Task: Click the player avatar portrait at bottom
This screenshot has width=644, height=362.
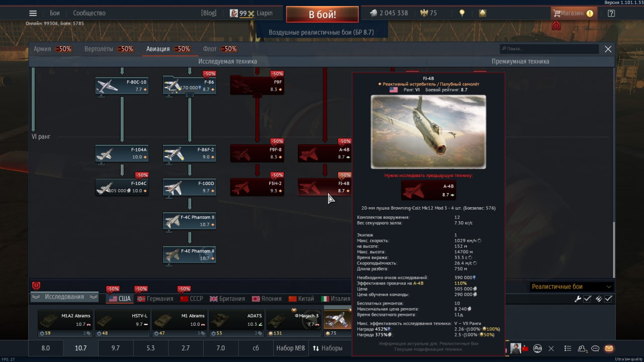Action: pos(516,348)
